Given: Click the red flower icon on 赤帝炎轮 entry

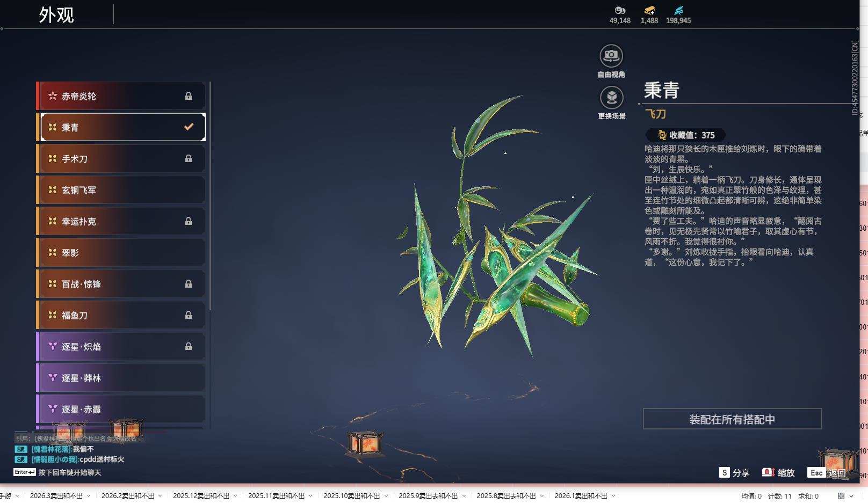Looking at the screenshot, I should pos(52,96).
